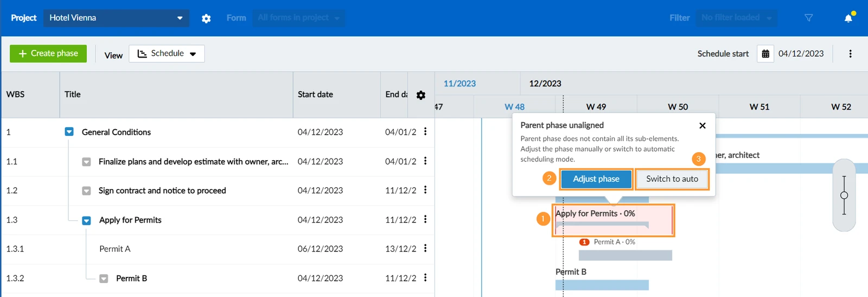
Task: Click the W 48 week header
Action: click(x=514, y=107)
